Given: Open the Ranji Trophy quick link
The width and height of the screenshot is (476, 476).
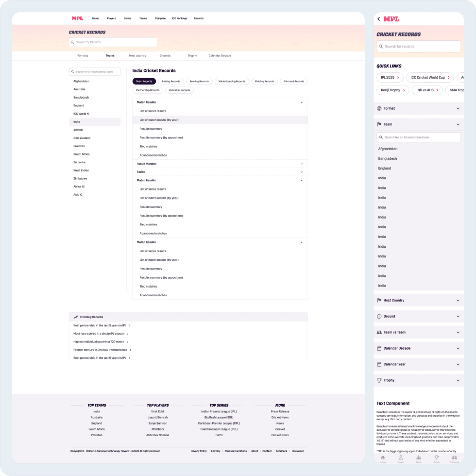Looking at the screenshot, I should coord(393,90).
